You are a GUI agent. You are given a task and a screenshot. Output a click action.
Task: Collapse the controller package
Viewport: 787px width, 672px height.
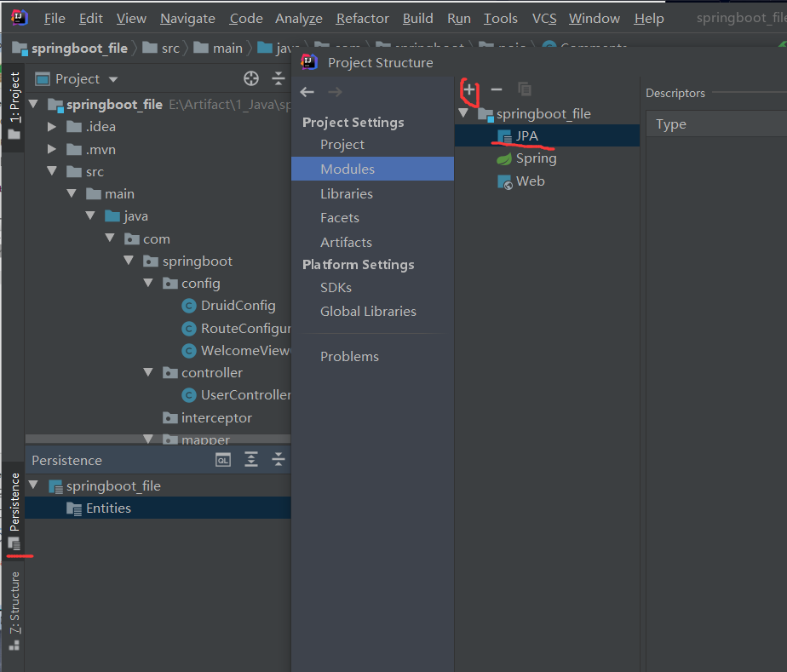[x=148, y=372]
